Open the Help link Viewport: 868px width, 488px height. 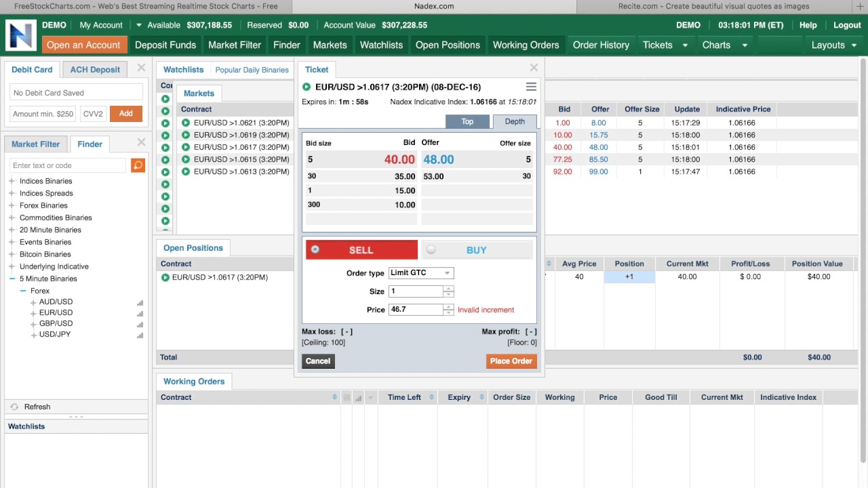click(808, 25)
